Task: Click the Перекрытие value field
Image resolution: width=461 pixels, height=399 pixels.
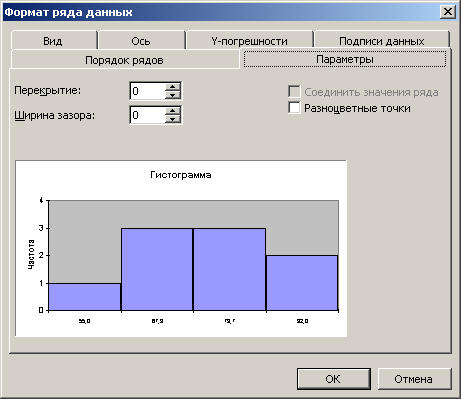Action: click(147, 91)
